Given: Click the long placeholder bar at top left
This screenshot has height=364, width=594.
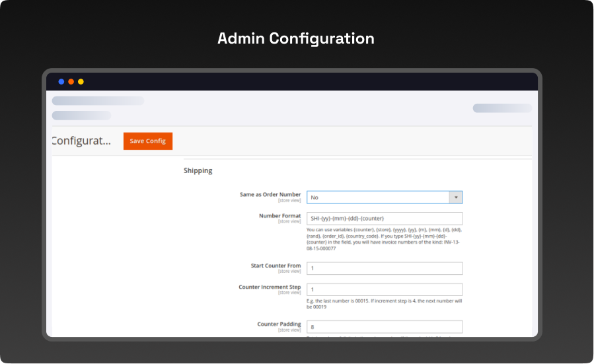Looking at the screenshot, I should [x=98, y=100].
